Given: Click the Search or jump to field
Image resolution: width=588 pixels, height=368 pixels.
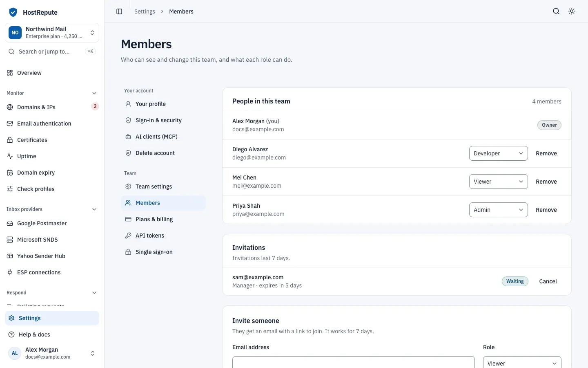Looking at the screenshot, I should click(x=52, y=52).
